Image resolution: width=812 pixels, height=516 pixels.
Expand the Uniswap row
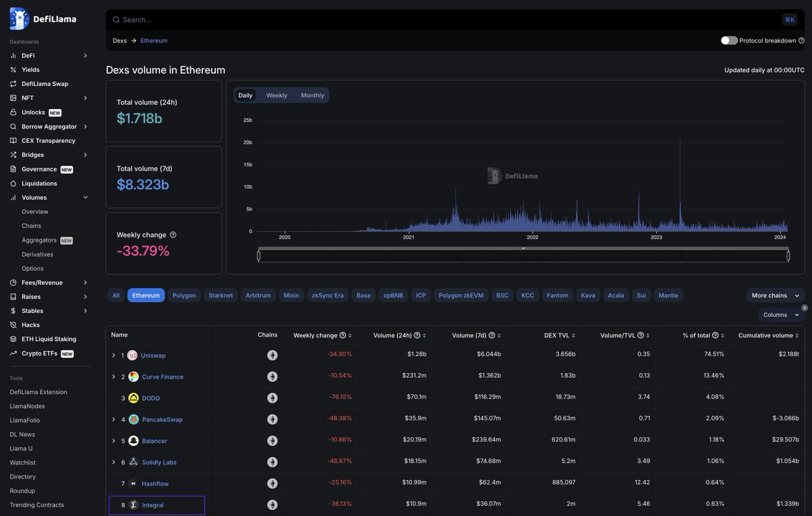(114, 356)
